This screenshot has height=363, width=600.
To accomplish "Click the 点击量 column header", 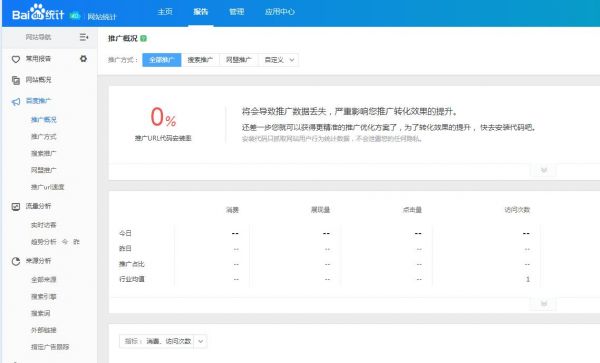I will [412, 210].
